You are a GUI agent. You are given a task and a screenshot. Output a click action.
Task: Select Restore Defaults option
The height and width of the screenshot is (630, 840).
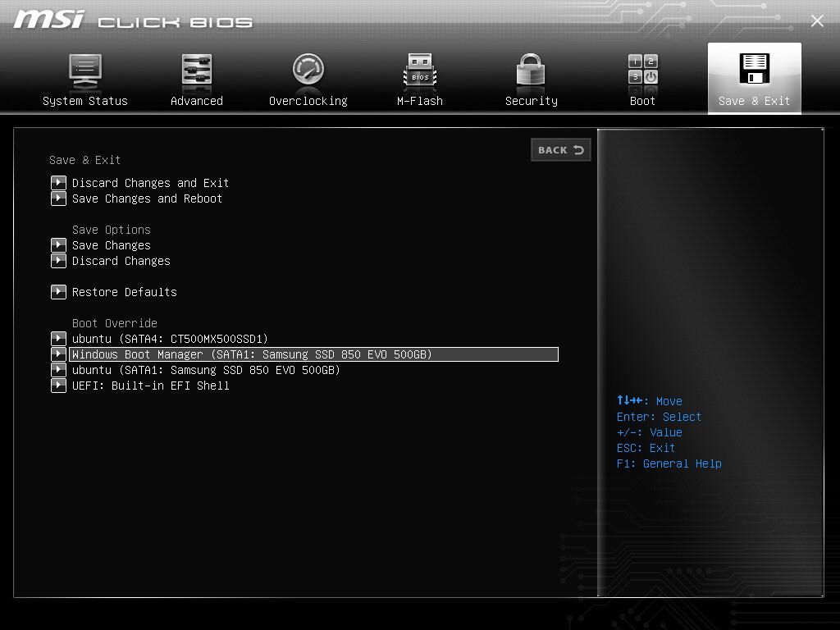pos(125,292)
